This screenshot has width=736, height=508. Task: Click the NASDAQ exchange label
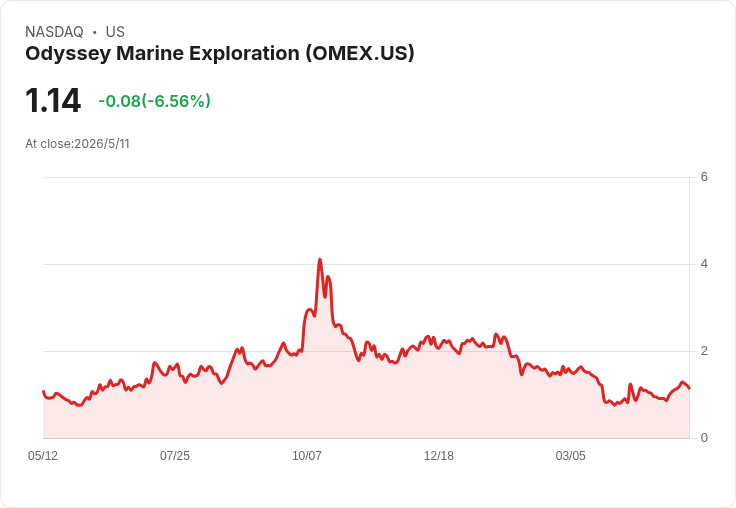(54, 32)
